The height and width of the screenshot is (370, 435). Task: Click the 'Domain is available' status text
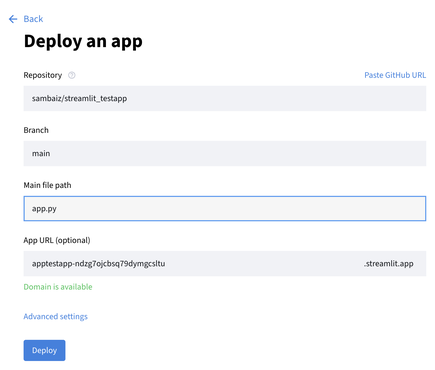[x=58, y=287]
